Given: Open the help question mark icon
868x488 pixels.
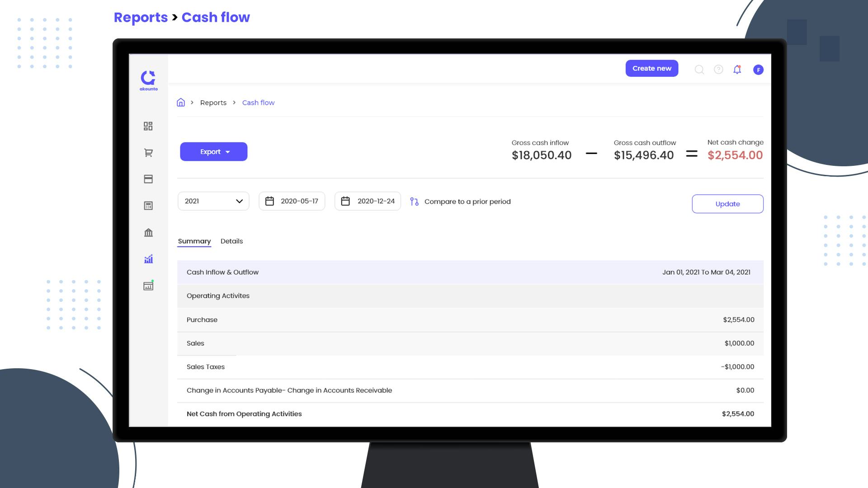Looking at the screenshot, I should click(718, 70).
